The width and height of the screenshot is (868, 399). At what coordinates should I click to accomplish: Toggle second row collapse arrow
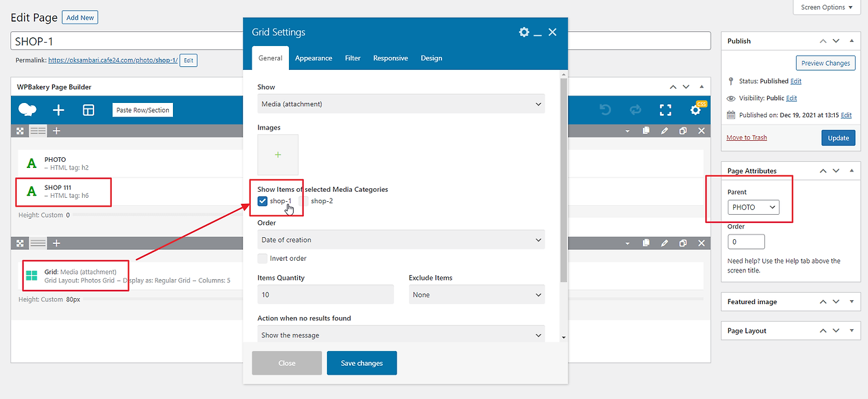(628, 243)
